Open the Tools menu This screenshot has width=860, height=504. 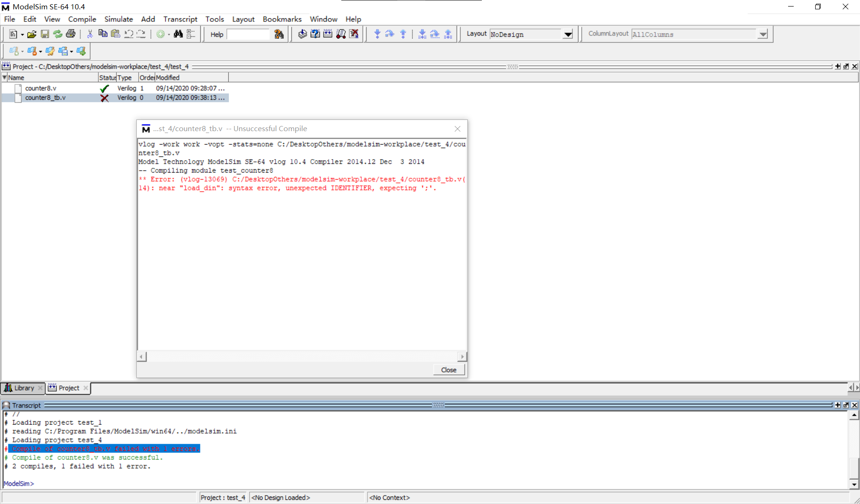(x=215, y=19)
